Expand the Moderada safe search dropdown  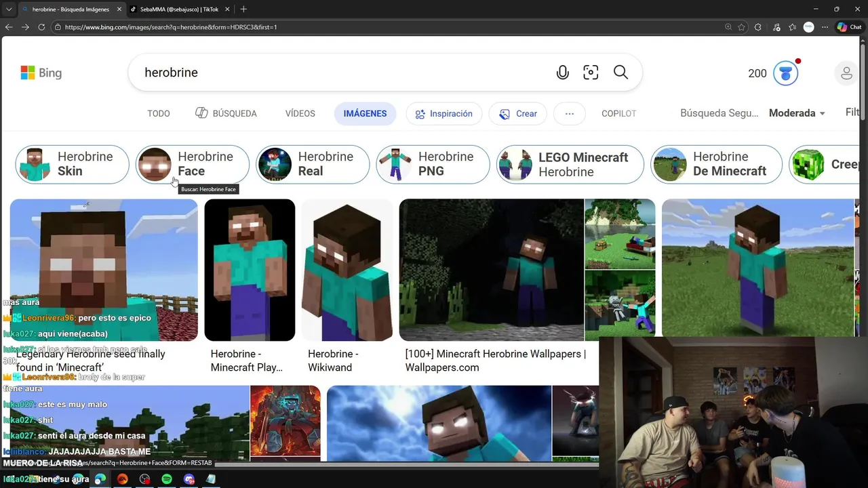pyautogui.click(x=797, y=113)
